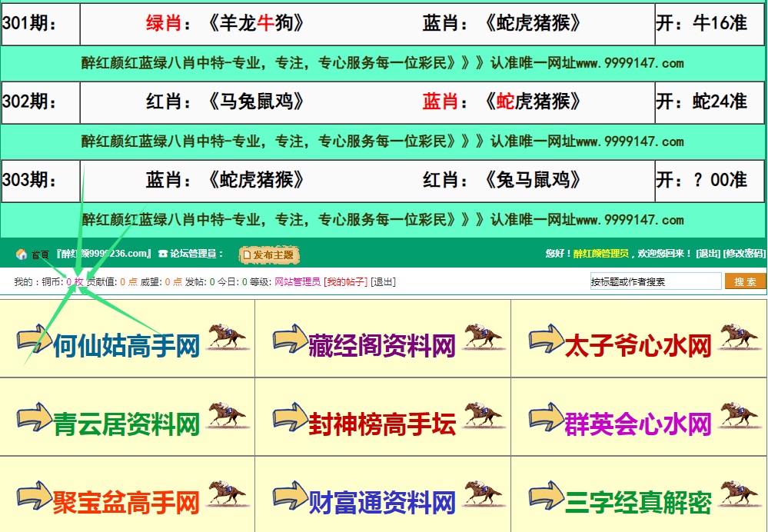Open the 三字经真解密 link
768x532 pixels.
tap(638, 502)
